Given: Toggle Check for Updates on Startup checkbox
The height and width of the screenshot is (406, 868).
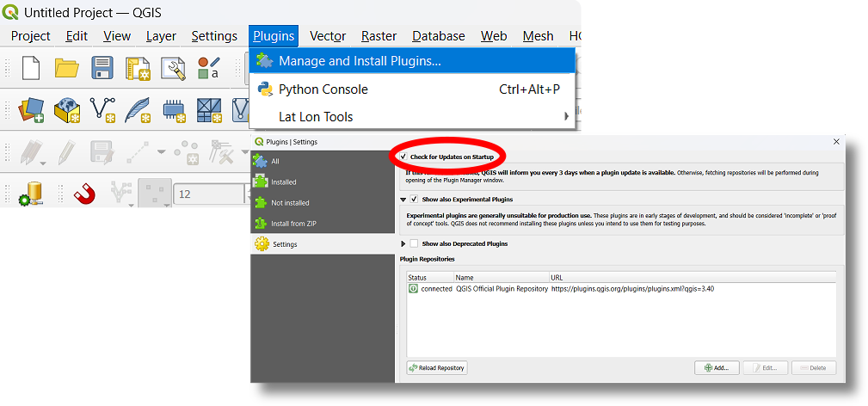Looking at the screenshot, I should [x=404, y=157].
